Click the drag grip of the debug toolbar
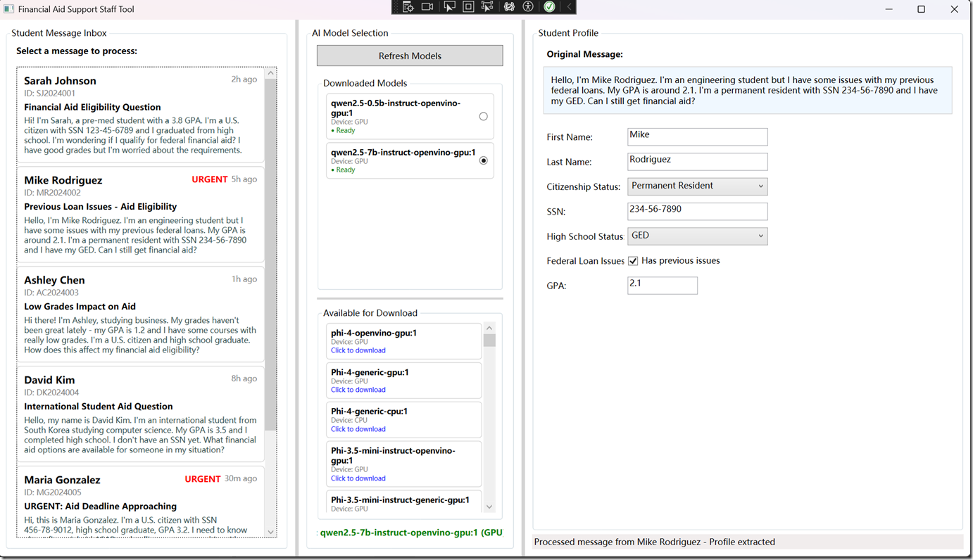 click(396, 7)
